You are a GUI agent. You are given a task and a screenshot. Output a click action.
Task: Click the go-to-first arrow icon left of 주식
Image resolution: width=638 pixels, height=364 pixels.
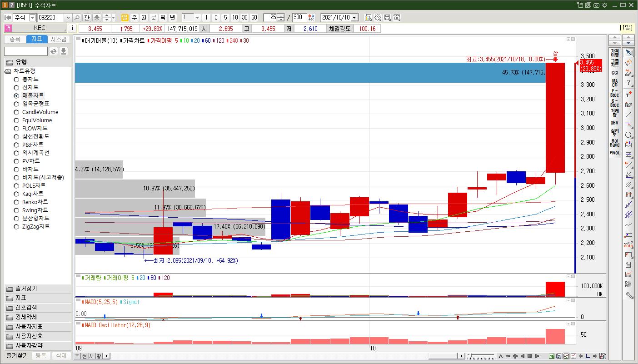pos(8,18)
